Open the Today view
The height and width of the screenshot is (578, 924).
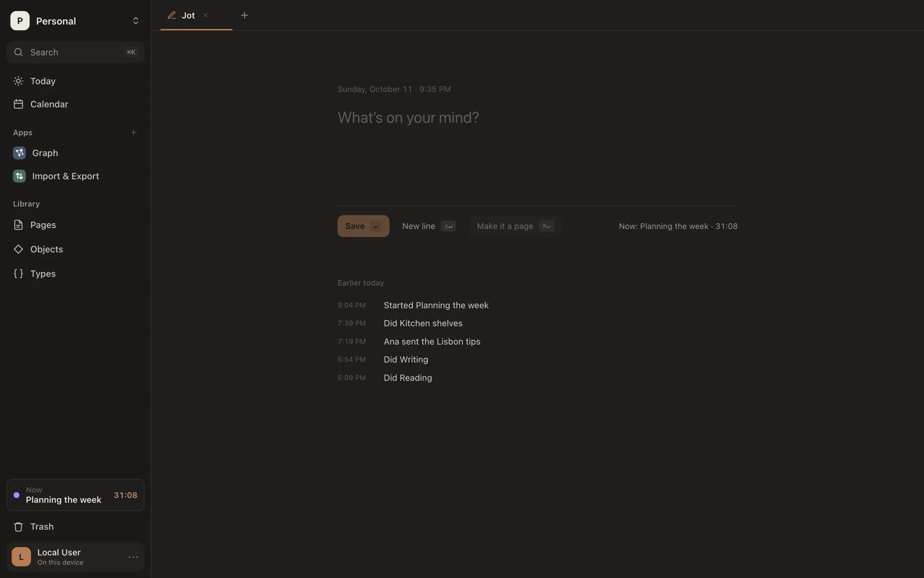(x=75, y=81)
